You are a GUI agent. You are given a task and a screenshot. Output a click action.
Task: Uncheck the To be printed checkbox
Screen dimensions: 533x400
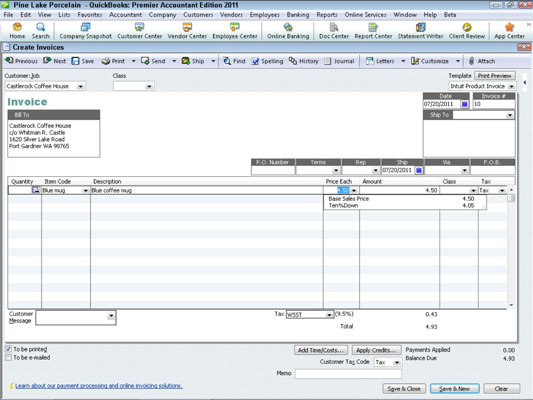pos(8,349)
